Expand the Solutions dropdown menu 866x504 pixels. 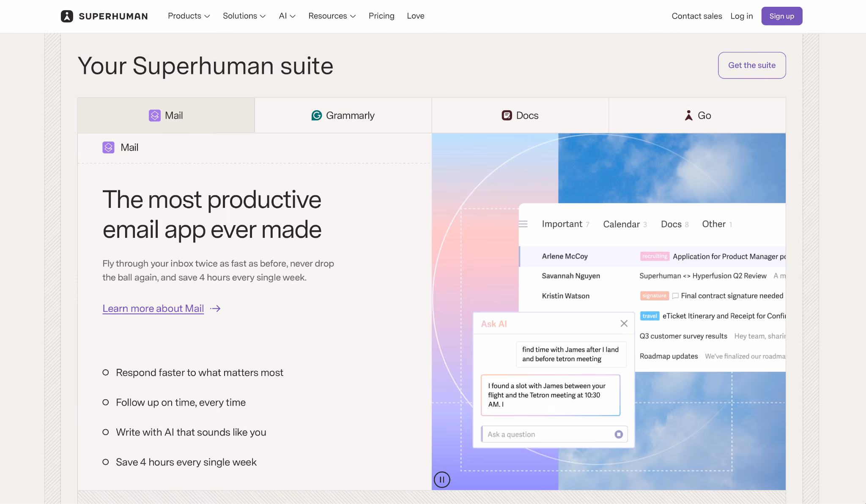click(244, 16)
